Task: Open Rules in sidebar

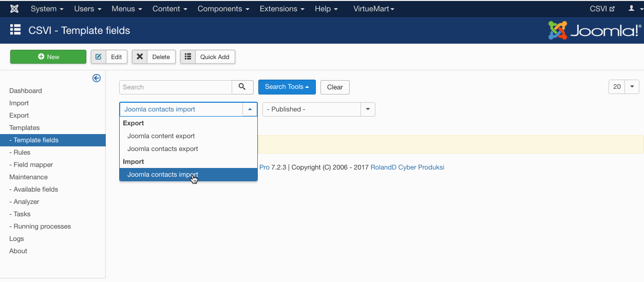Action: point(20,153)
